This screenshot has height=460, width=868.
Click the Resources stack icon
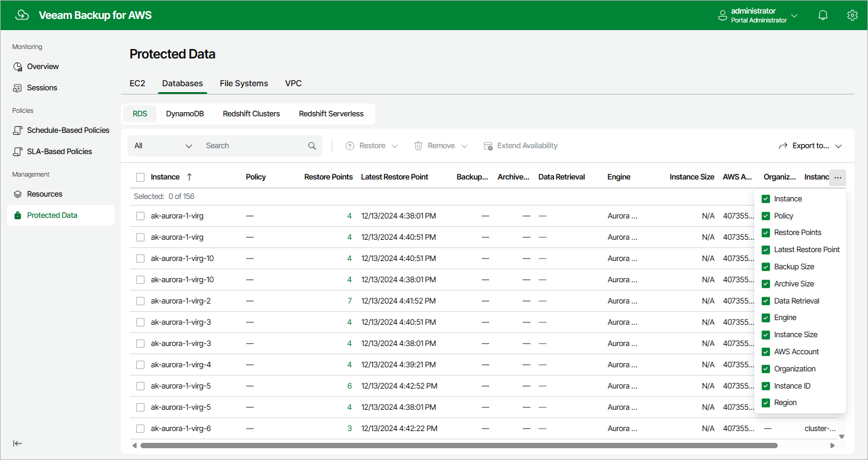pos(18,194)
